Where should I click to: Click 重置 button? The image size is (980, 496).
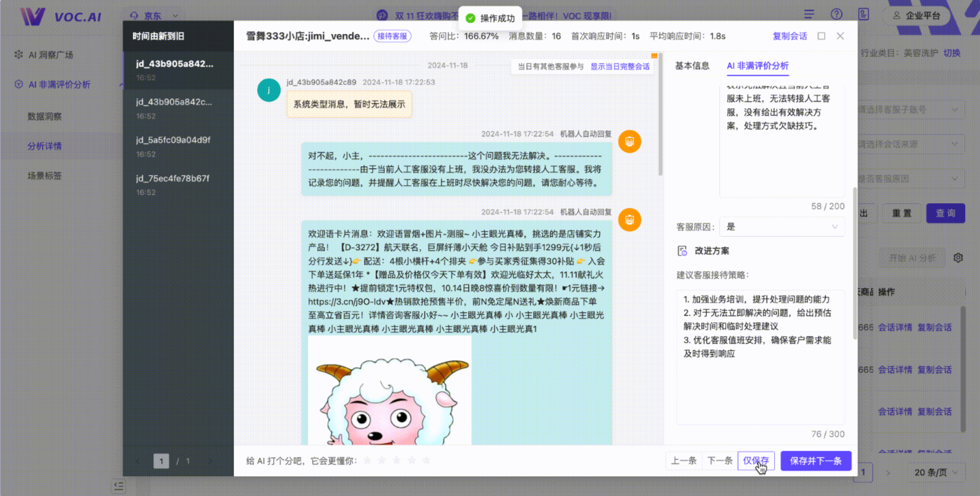pyautogui.click(x=901, y=213)
